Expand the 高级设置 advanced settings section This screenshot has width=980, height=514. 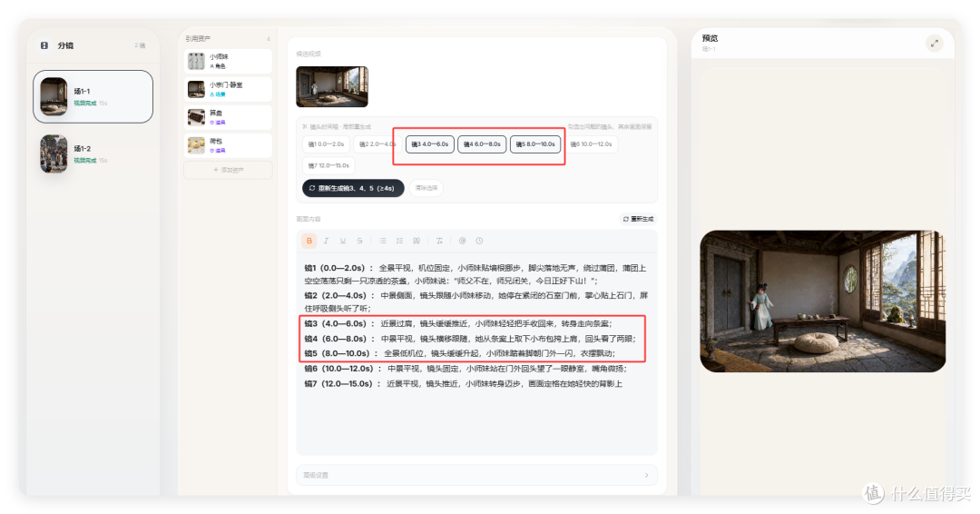(x=476, y=475)
